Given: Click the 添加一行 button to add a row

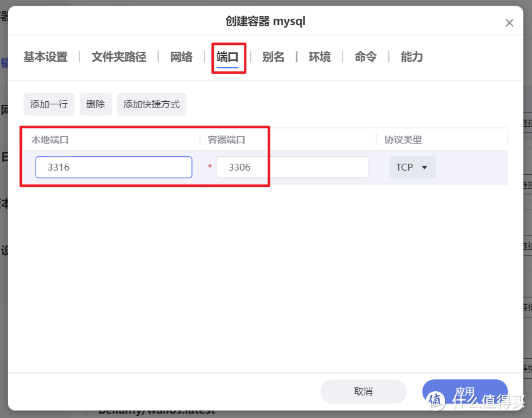Looking at the screenshot, I should [49, 104].
